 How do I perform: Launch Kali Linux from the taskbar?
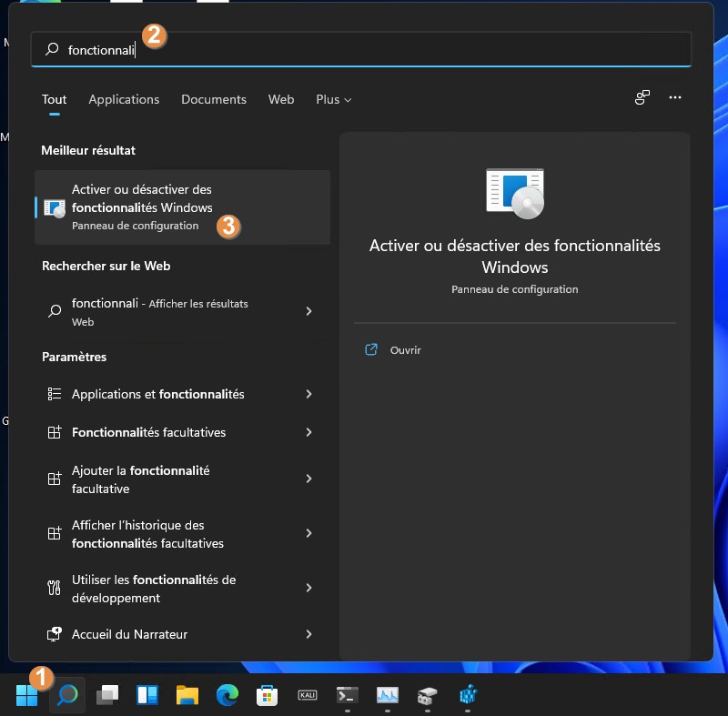click(308, 696)
